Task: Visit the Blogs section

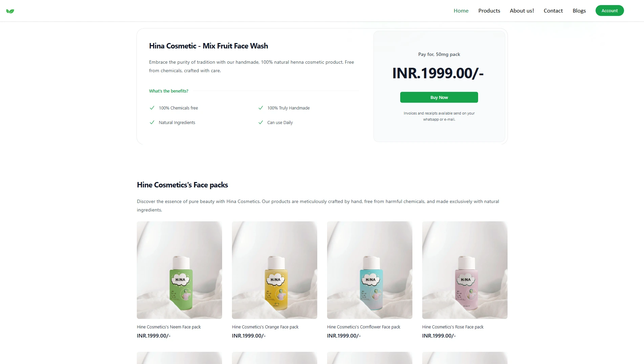Action: [x=579, y=11]
